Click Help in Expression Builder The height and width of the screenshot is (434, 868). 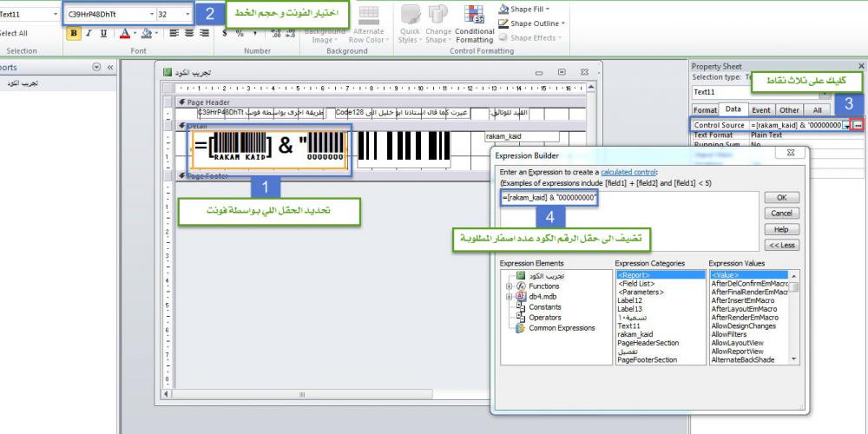pos(782,229)
